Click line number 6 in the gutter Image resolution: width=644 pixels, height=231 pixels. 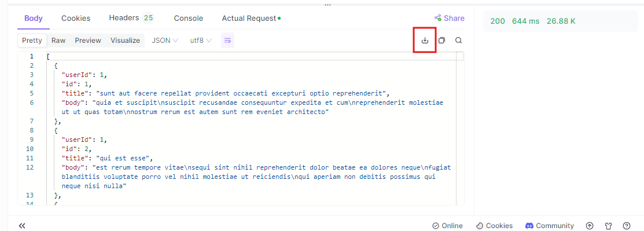coord(32,102)
